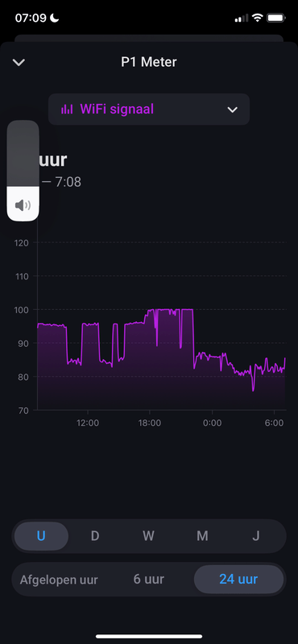Select the U (hour) period tab

[41, 536]
